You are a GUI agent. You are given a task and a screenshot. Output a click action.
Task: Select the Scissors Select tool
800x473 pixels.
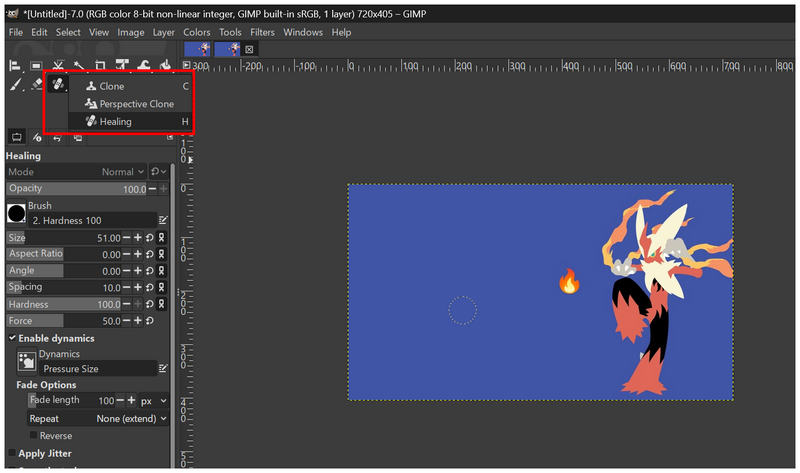tap(58, 65)
